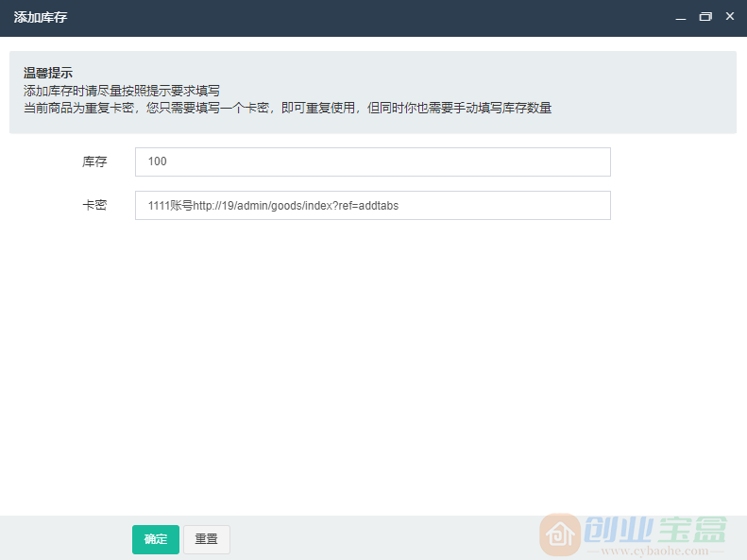Minimize the 添加库存 dialog
This screenshot has width=747, height=560.
(x=681, y=17)
